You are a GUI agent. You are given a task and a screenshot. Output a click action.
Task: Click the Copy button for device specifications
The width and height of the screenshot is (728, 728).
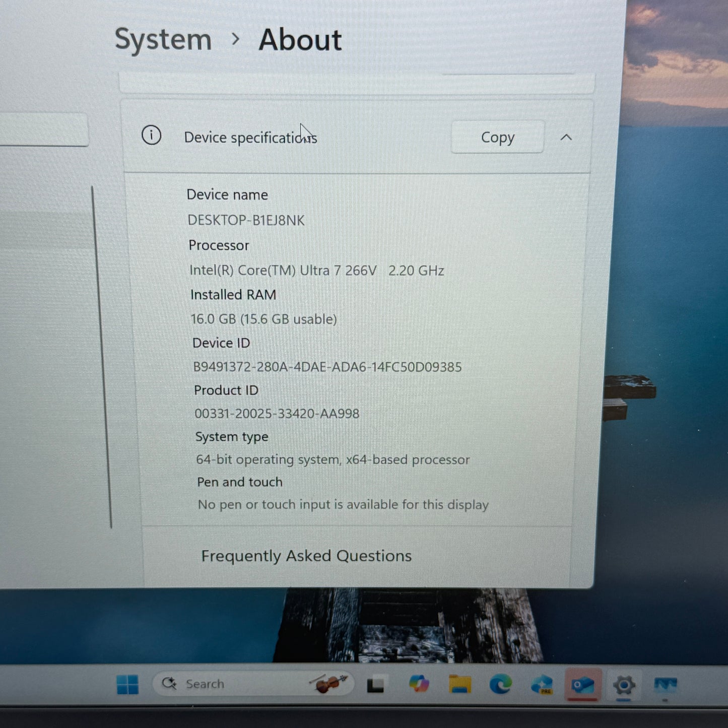497,137
